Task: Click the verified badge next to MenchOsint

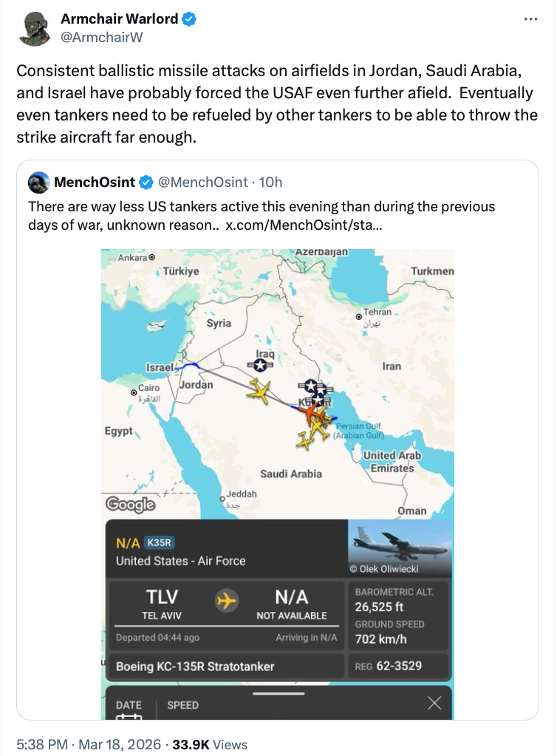Action: click(147, 183)
